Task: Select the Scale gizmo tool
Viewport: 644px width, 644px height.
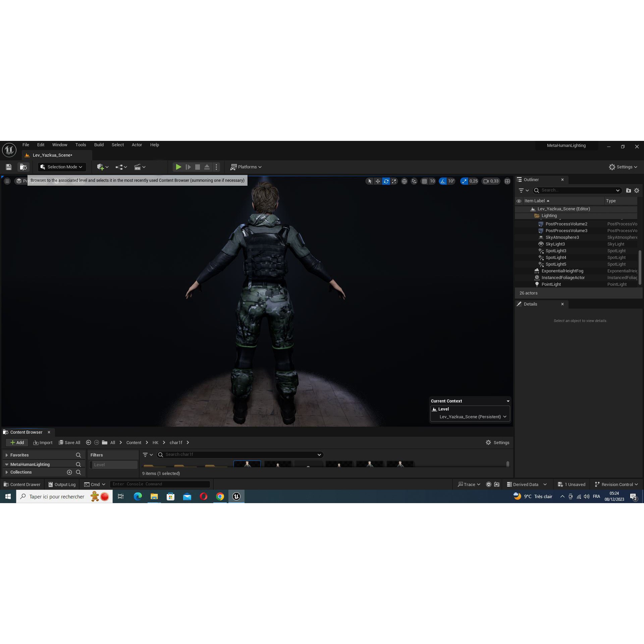Action: coord(394,181)
